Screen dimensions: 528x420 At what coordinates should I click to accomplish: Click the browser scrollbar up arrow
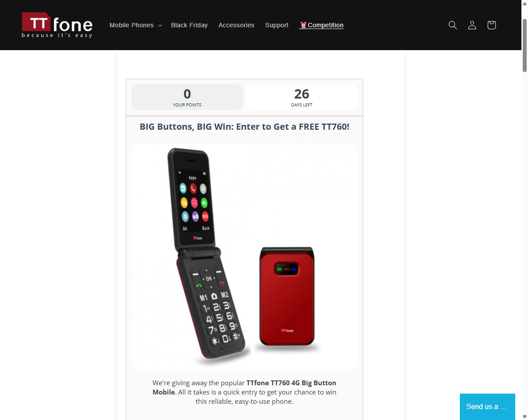524,4
